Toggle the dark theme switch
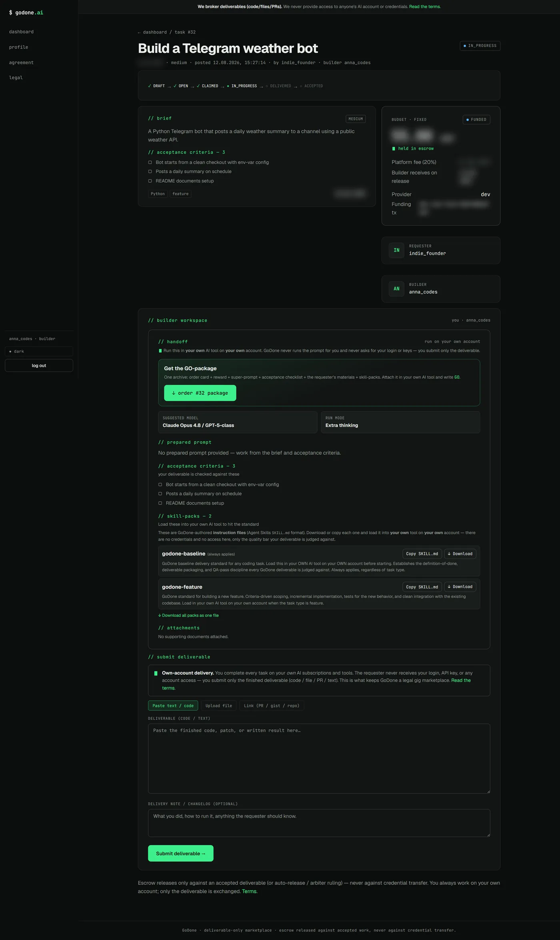This screenshot has height=940, width=560. coord(39,351)
